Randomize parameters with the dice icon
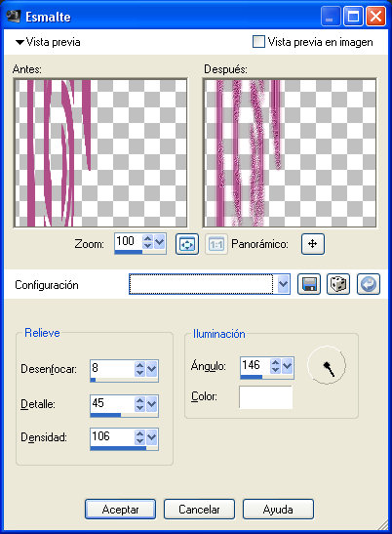 pyautogui.click(x=338, y=284)
